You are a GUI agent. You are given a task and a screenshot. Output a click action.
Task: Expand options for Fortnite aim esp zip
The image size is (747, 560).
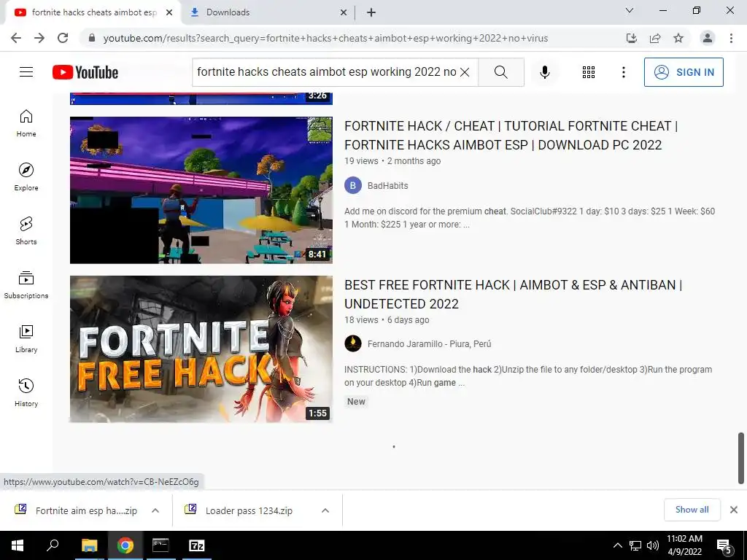click(155, 510)
